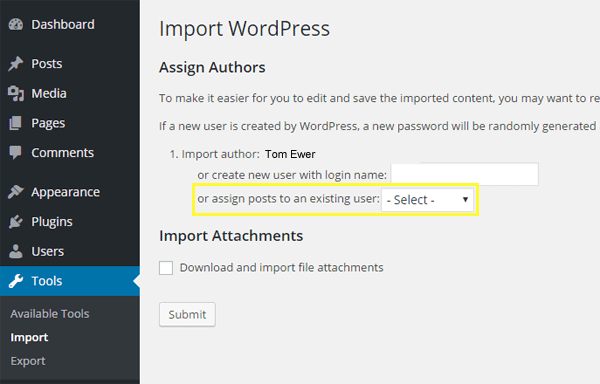Open the existing user Select dropdown
600x384 pixels.
tap(427, 200)
